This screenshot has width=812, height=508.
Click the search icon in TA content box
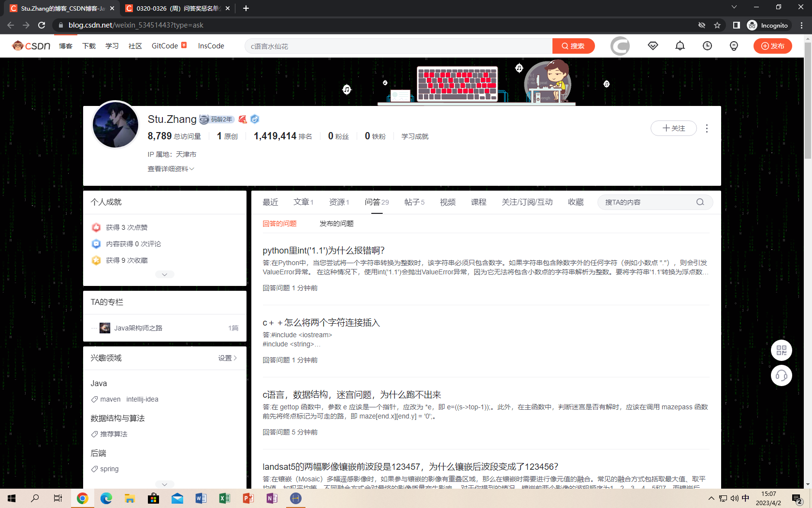tap(700, 202)
